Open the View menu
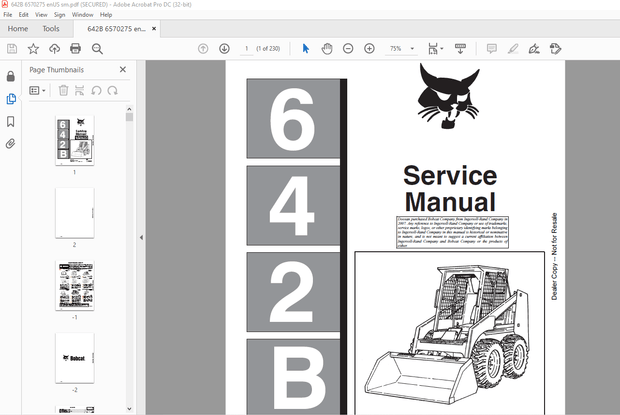 tap(41, 15)
